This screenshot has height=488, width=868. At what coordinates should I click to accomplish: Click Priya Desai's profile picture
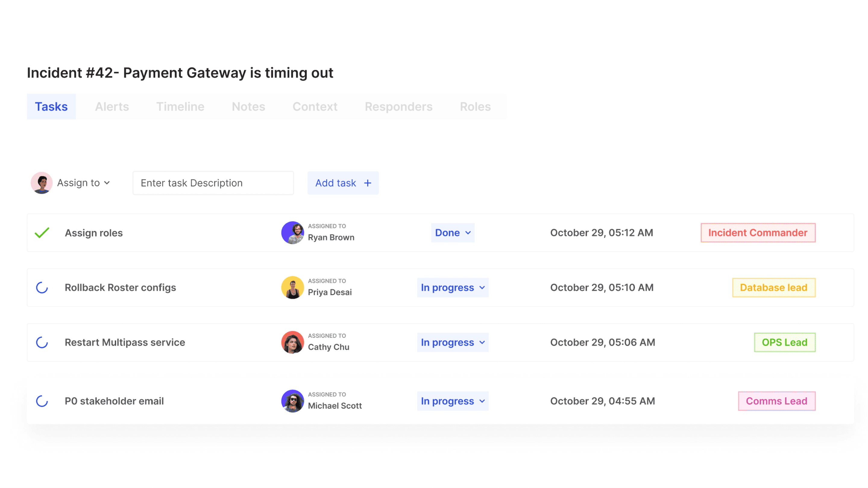click(x=292, y=288)
